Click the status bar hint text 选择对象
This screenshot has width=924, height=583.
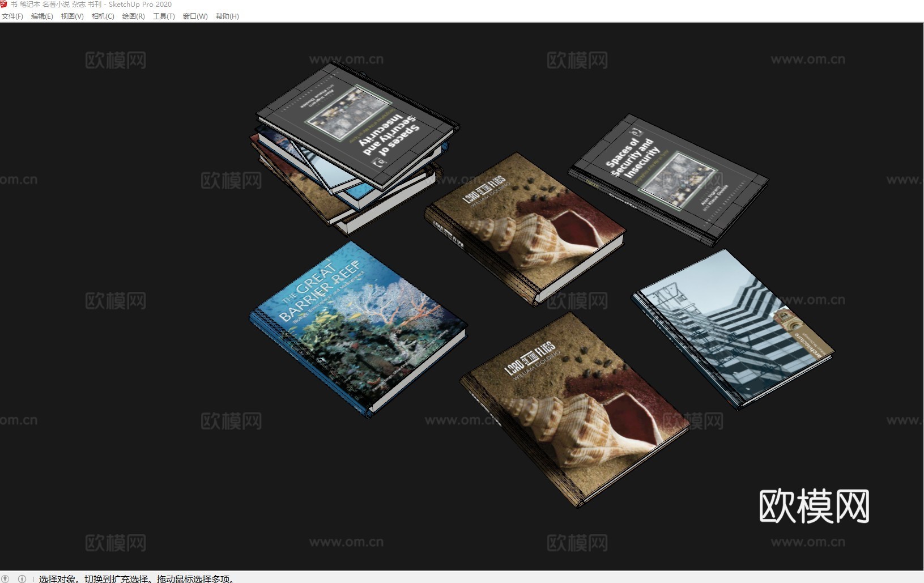click(x=57, y=578)
